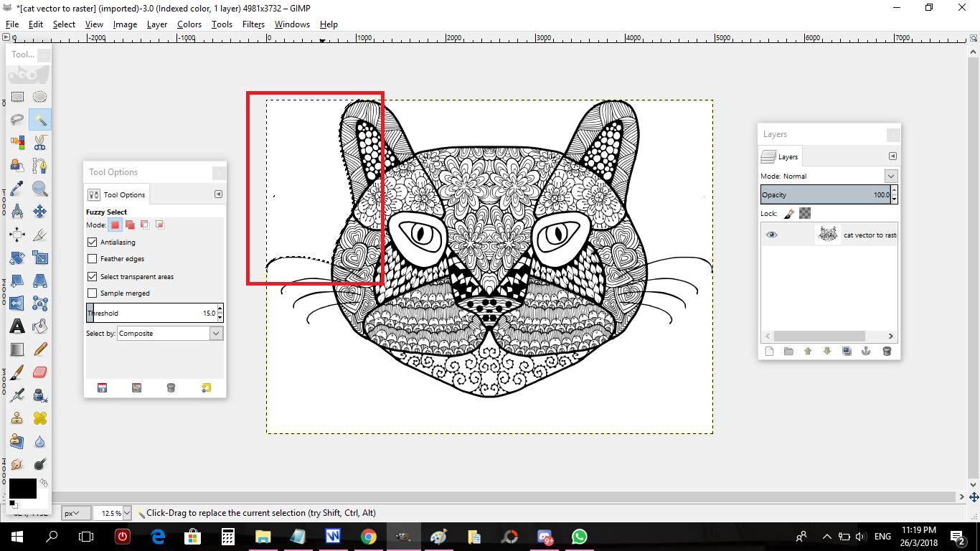This screenshot has width=980, height=551.
Task: Toggle the Antialiasing checkbox
Action: click(x=92, y=242)
